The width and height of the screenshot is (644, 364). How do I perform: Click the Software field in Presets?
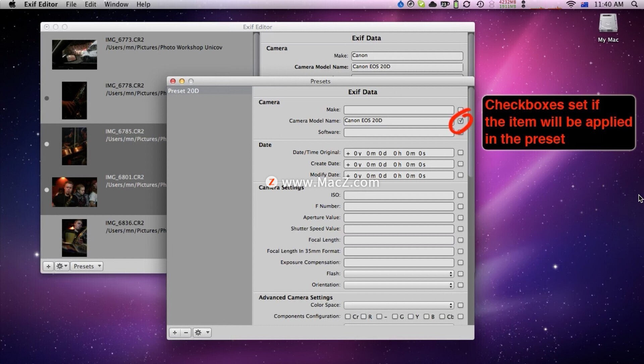399,132
